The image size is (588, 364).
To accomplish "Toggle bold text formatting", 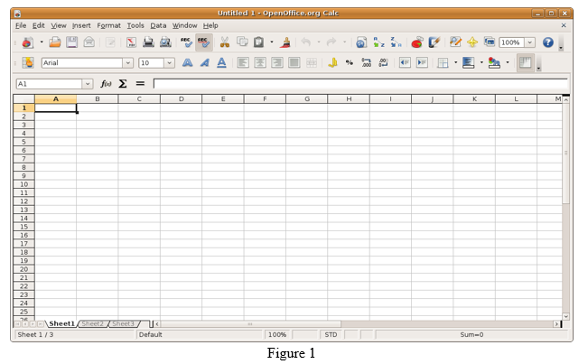I will (187, 63).
